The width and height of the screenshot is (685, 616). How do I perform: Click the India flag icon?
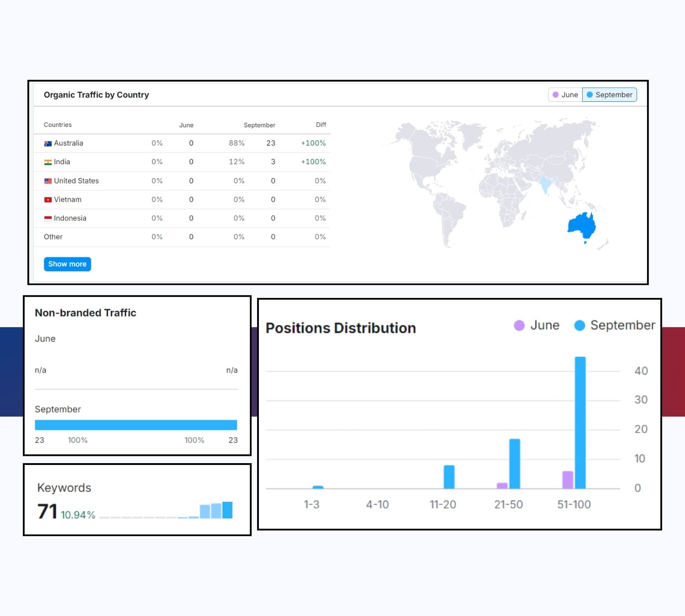coord(48,162)
